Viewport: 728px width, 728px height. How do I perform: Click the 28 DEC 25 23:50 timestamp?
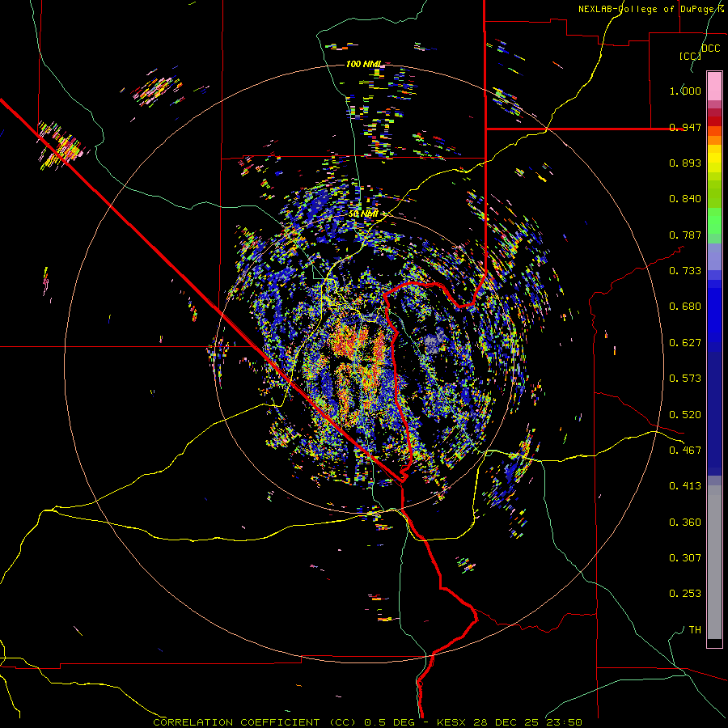[x=528, y=722]
